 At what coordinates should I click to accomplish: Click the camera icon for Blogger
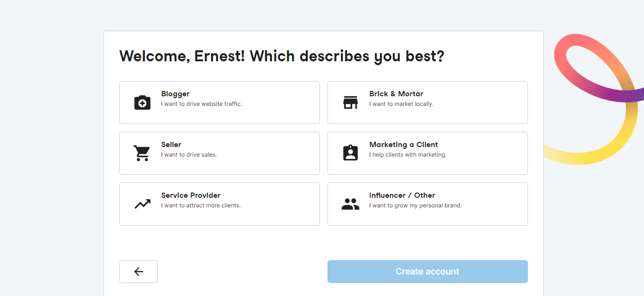[x=142, y=102]
